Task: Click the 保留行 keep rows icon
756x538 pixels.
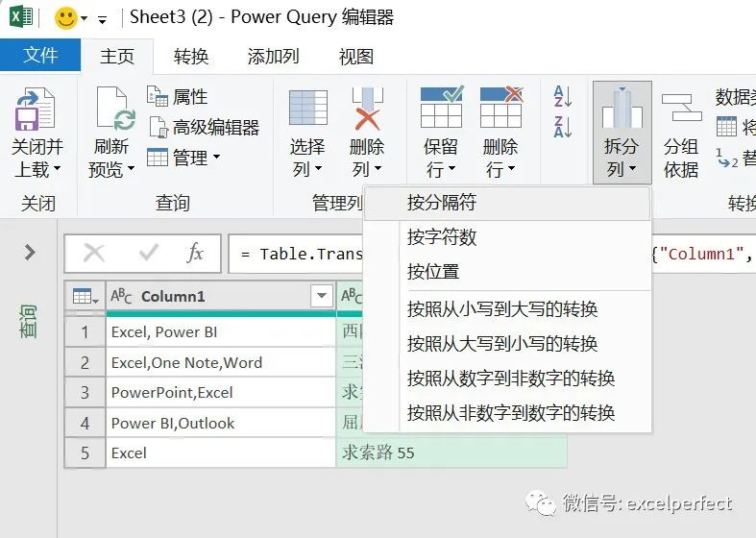Action: [441, 107]
